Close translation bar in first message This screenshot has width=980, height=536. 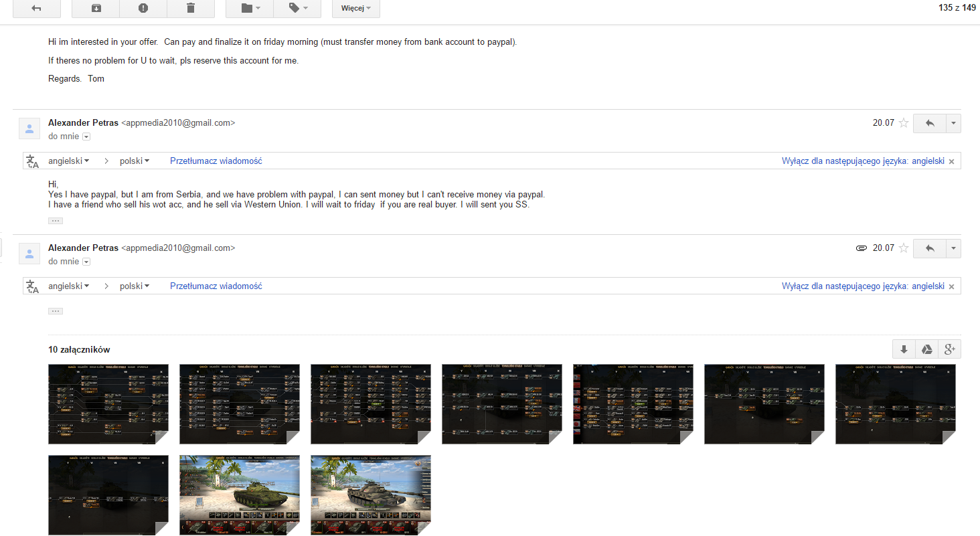click(952, 161)
